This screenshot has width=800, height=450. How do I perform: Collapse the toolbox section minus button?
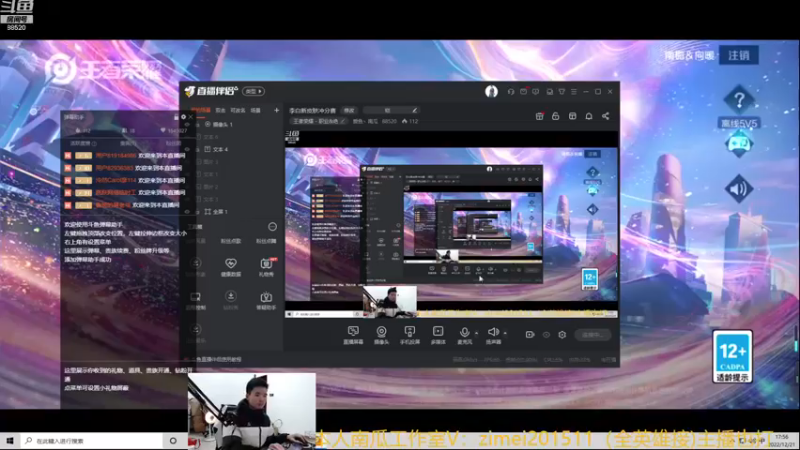[272, 227]
